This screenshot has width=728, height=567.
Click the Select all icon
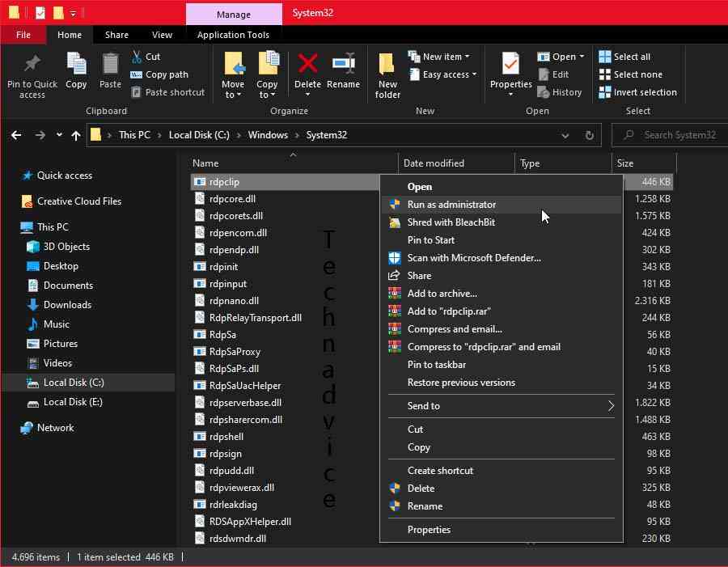tap(604, 57)
